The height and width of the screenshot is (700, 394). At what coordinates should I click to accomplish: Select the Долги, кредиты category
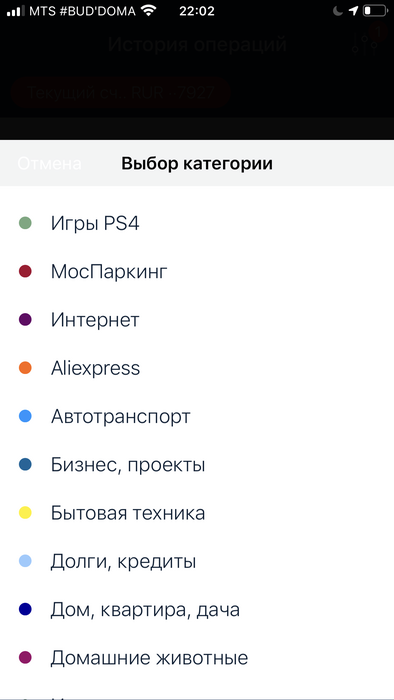tap(197, 561)
